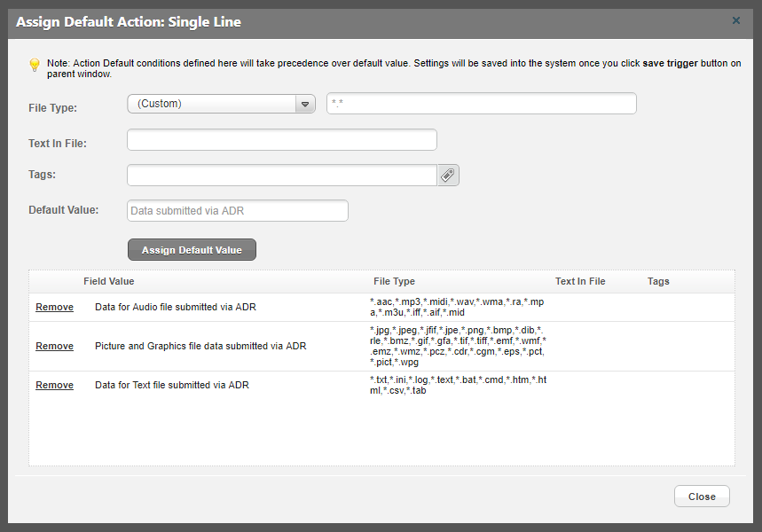Click the Field Value column header
This screenshot has height=532, width=762.
pyautogui.click(x=109, y=281)
